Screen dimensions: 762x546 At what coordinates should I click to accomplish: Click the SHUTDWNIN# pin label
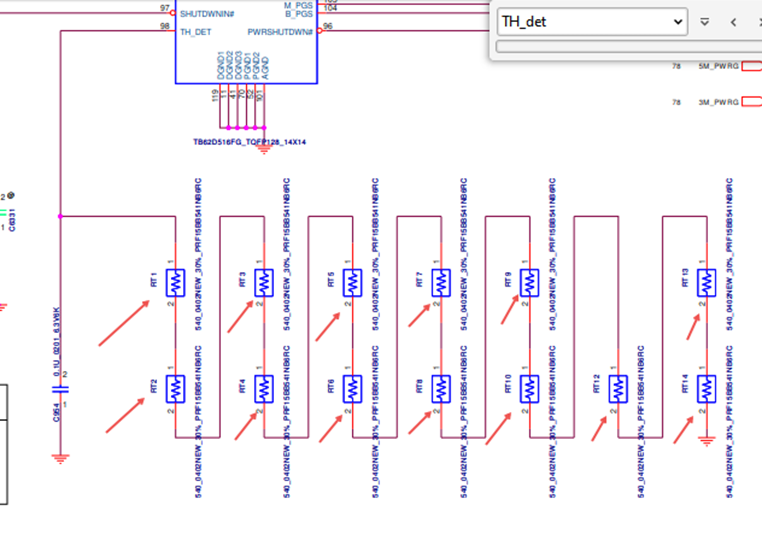point(207,13)
